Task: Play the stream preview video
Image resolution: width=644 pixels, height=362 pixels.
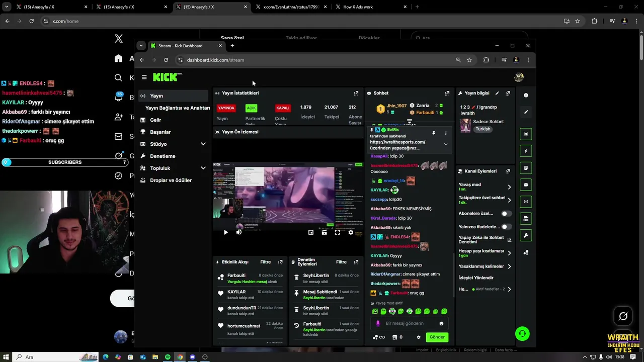Action: tap(225, 232)
